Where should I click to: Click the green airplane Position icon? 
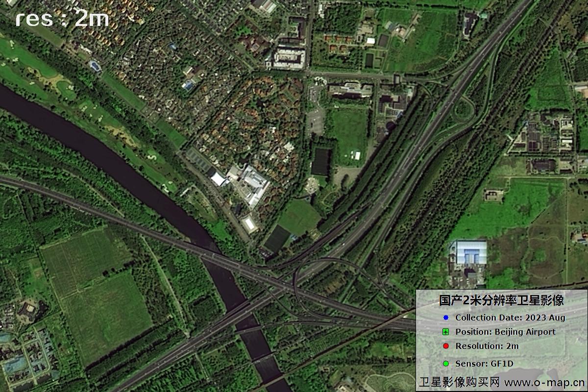pyautogui.click(x=445, y=332)
